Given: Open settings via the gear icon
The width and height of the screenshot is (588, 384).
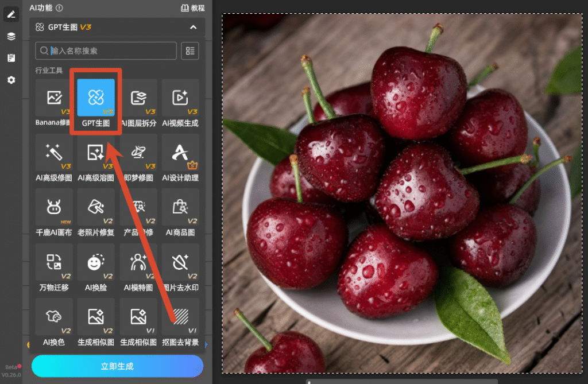Looking at the screenshot, I should (11, 80).
